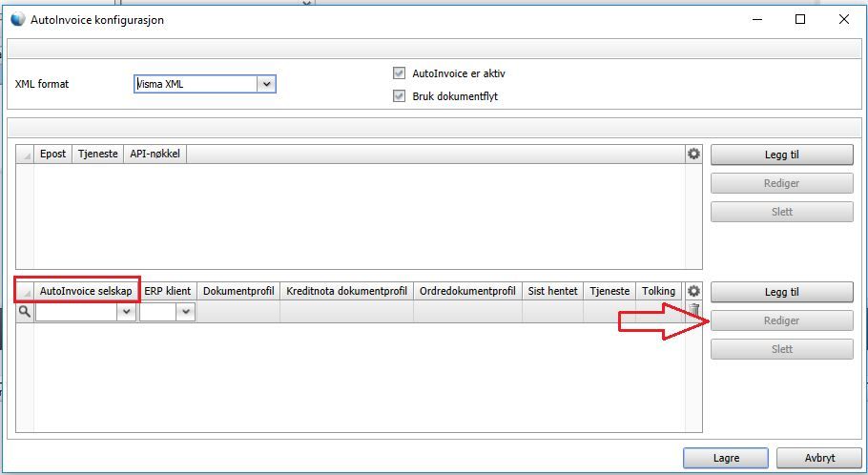Sort by the Tolking column header
This screenshot has height=475, width=868.
[658, 291]
